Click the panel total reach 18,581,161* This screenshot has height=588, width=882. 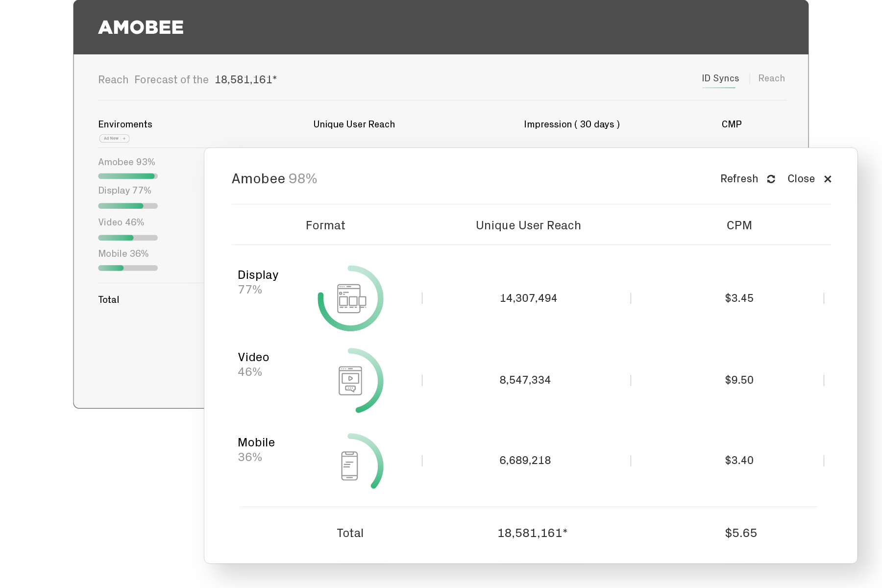(x=532, y=533)
